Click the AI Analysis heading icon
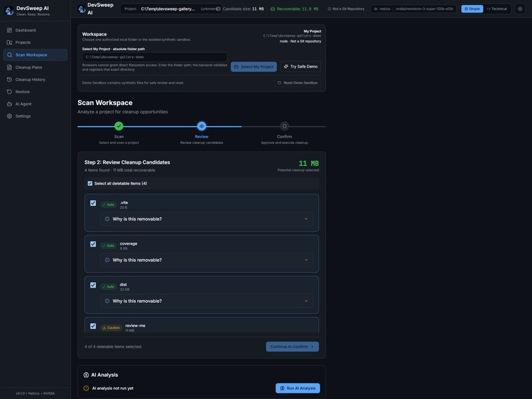The width and height of the screenshot is (532, 399). click(86, 375)
